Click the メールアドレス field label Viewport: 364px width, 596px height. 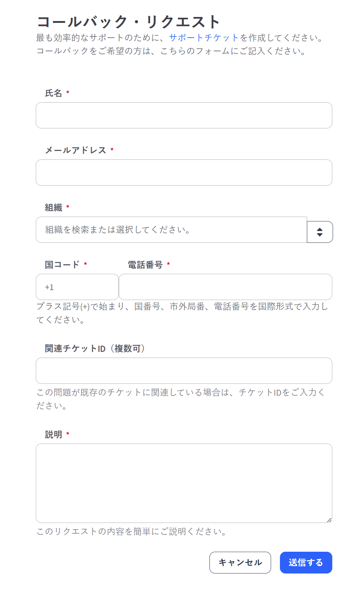coord(76,150)
